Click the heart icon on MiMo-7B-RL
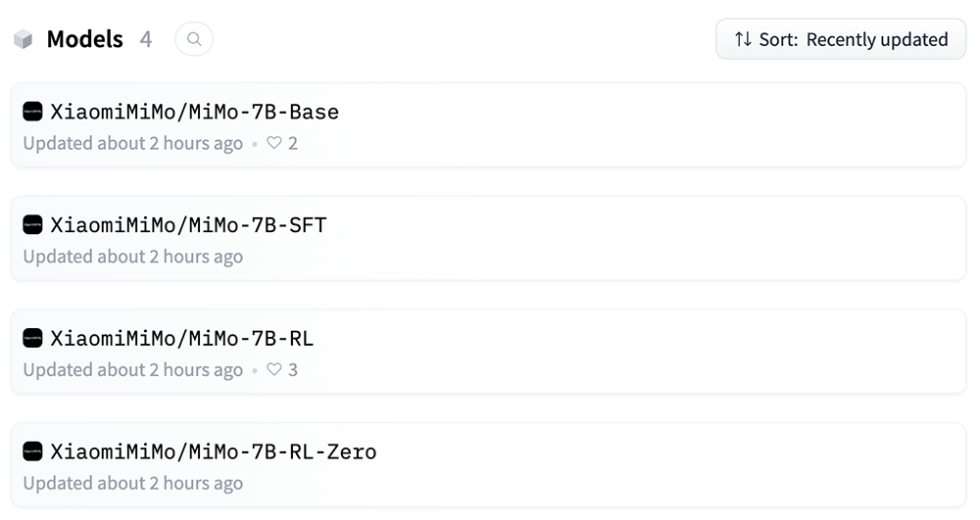This screenshot has width=980, height=520. [x=274, y=370]
